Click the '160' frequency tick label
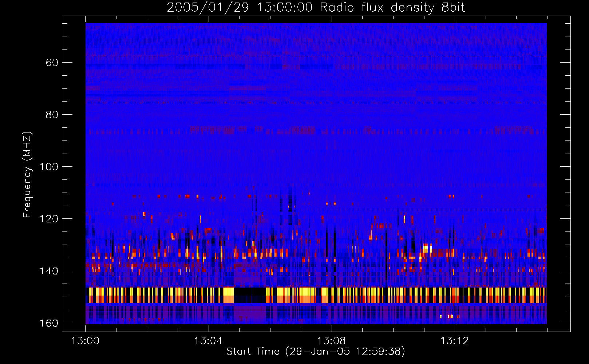The width and height of the screenshot is (589, 364). pyautogui.click(x=48, y=323)
